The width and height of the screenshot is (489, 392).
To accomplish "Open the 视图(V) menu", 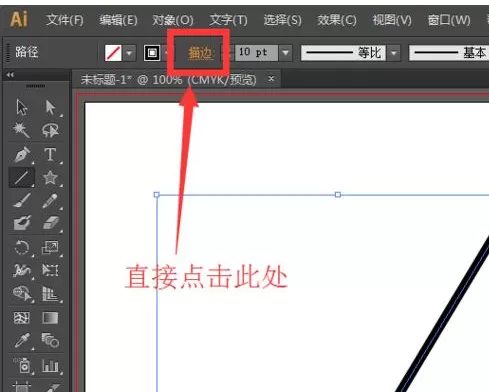I will (392, 20).
